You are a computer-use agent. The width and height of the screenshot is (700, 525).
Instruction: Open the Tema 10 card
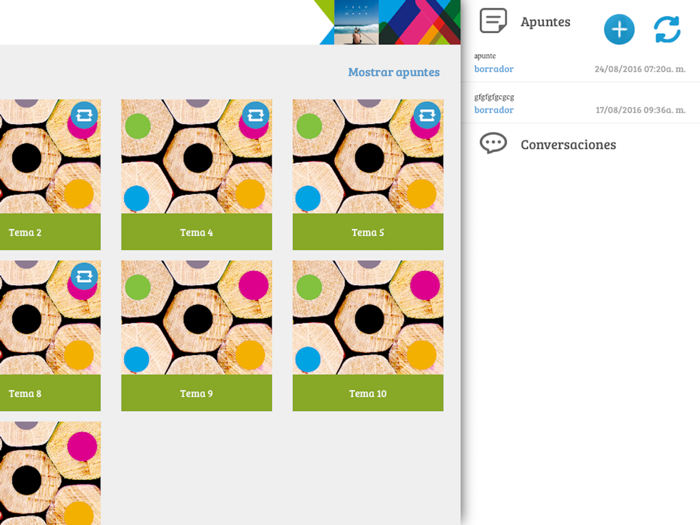click(368, 336)
